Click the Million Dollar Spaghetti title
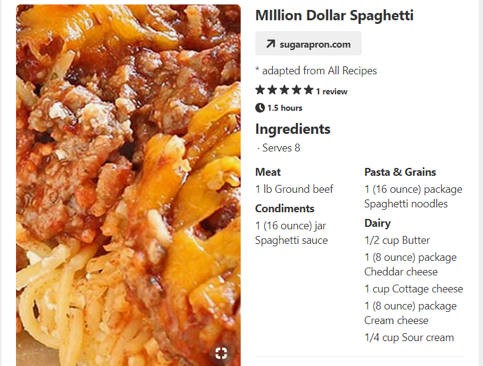 click(x=334, y=15)
